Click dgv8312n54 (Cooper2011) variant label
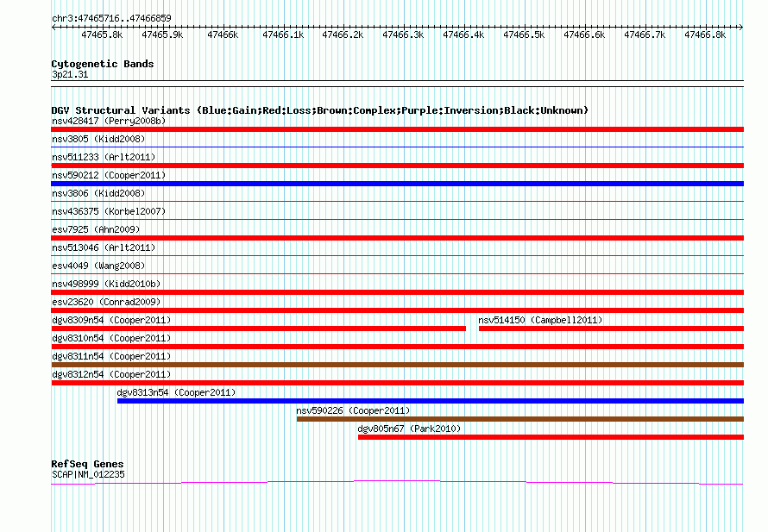Image resolution: width=768 pixels, height=532 pixels. [111, 374]
